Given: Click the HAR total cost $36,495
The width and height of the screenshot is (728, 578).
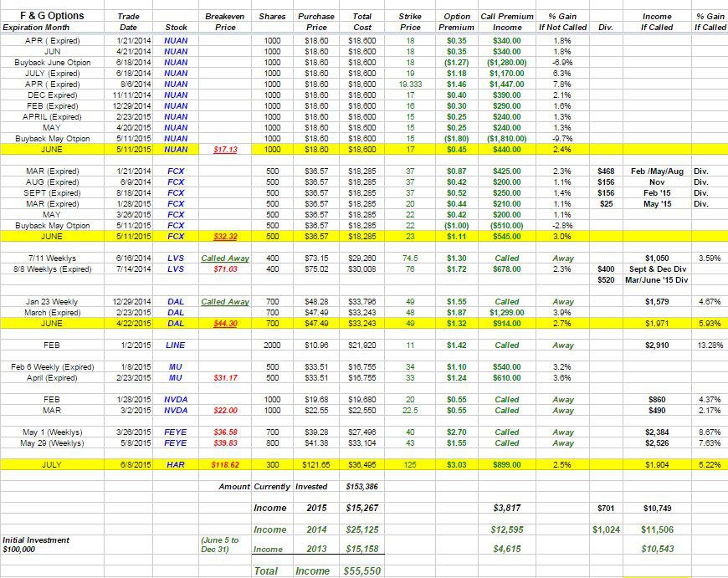Looking at the screenshot, I should pos(362,465).
